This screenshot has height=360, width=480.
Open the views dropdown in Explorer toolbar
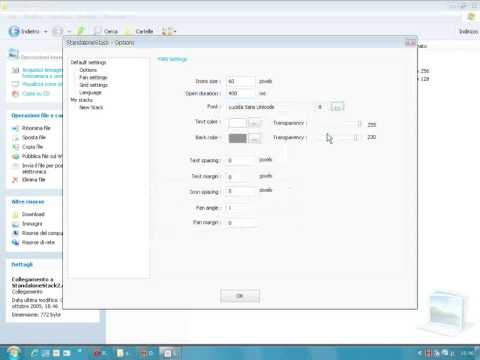click(169, 31)
